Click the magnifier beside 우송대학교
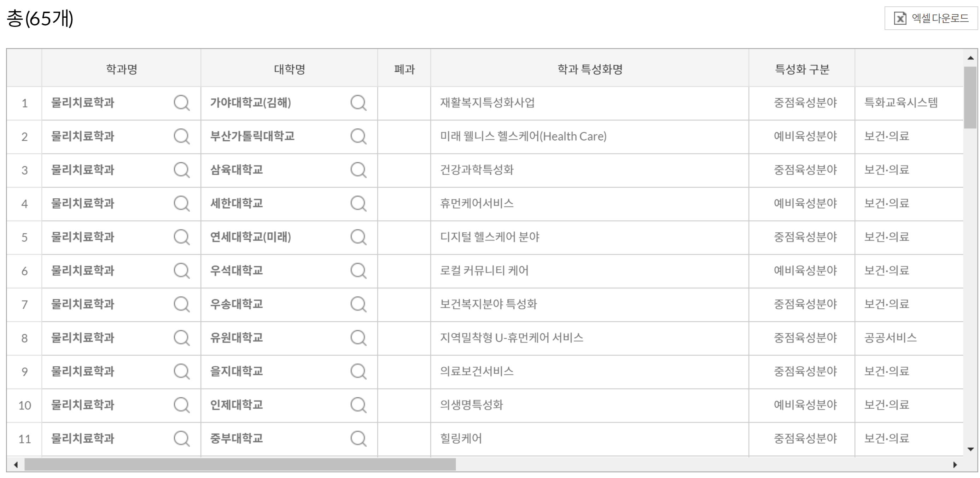Viewport: 980px width, 478px height. click(x=358, y=304)
